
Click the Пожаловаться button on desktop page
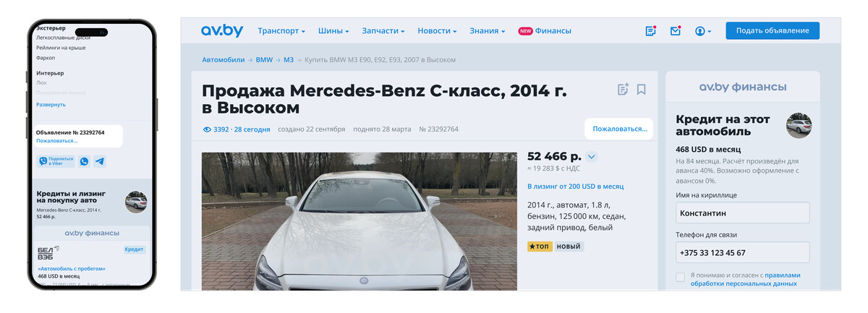point(619,129)
